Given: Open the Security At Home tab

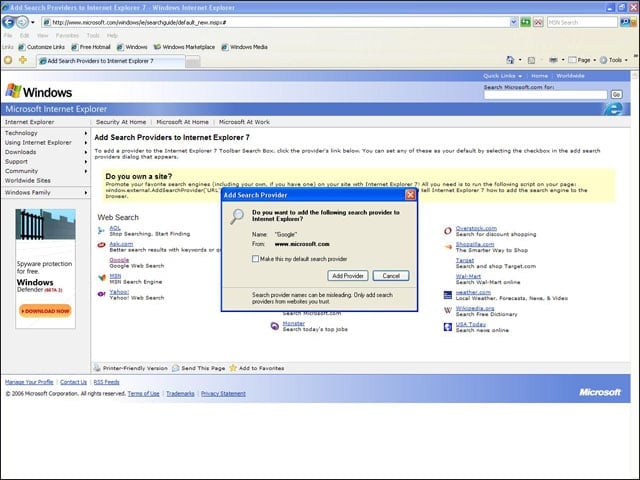Looking at the screenshot, I should point(121,122).
